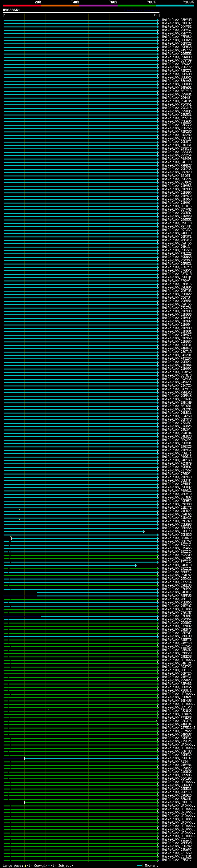Open UniRef100_A7APP7 hit
Viewport: 197px width, 868px height.
click(x=176, y=589)
